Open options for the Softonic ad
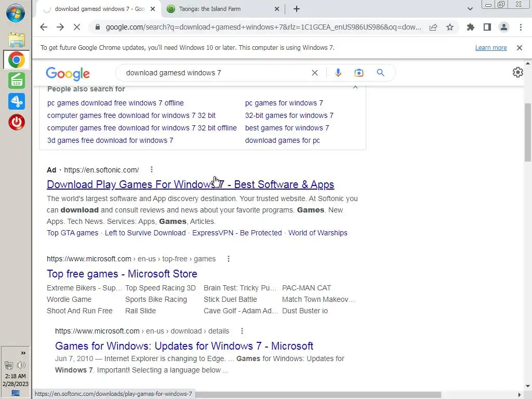The image size is (532, 399). tap(152, 169)
